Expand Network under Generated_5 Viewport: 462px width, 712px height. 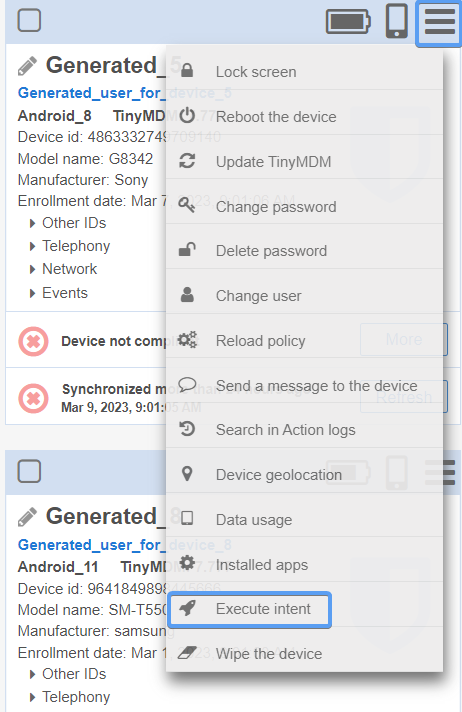pos(63,269)
